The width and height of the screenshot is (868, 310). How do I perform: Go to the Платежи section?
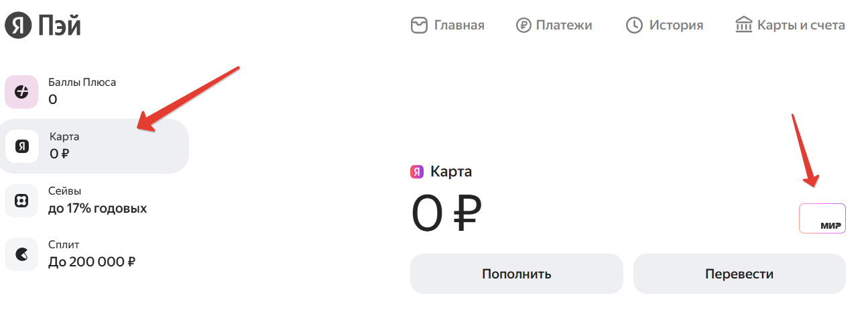tap(564, 25)
